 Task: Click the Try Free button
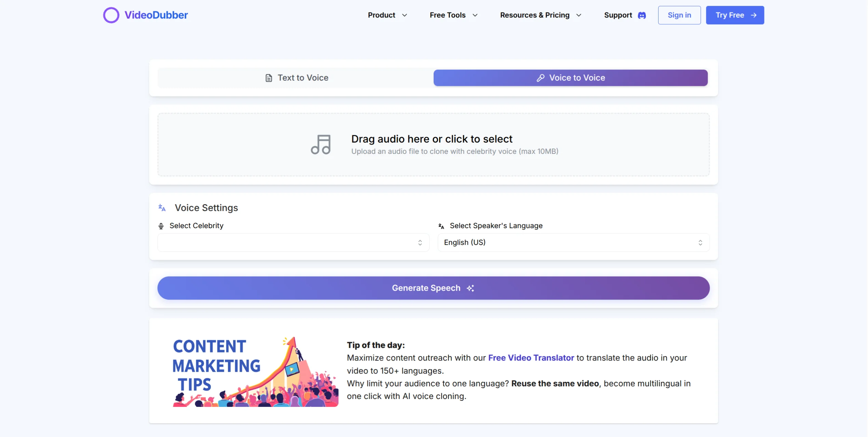735,15
